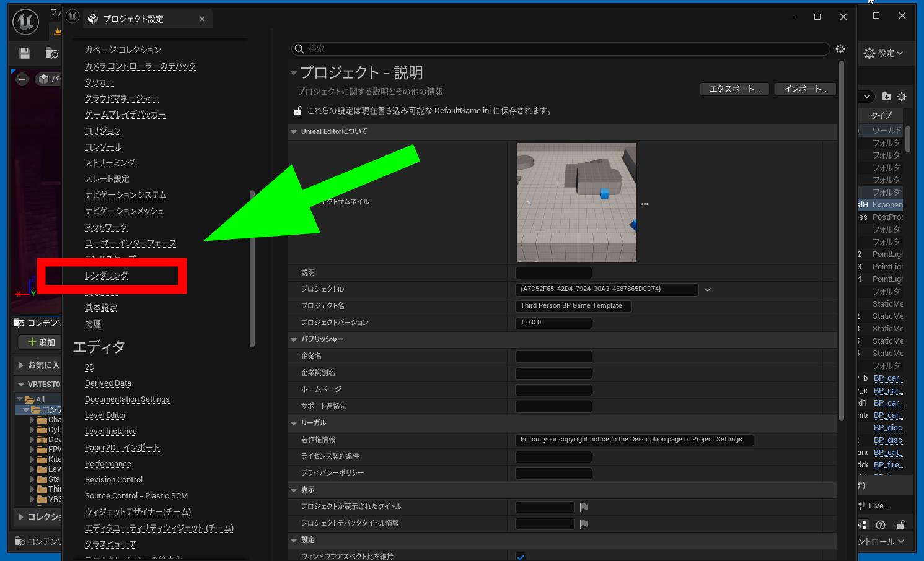Toggle the maintain aspect ratio checkbox
The width and height of the screenshot is (924, 561).
click(521, 556)
